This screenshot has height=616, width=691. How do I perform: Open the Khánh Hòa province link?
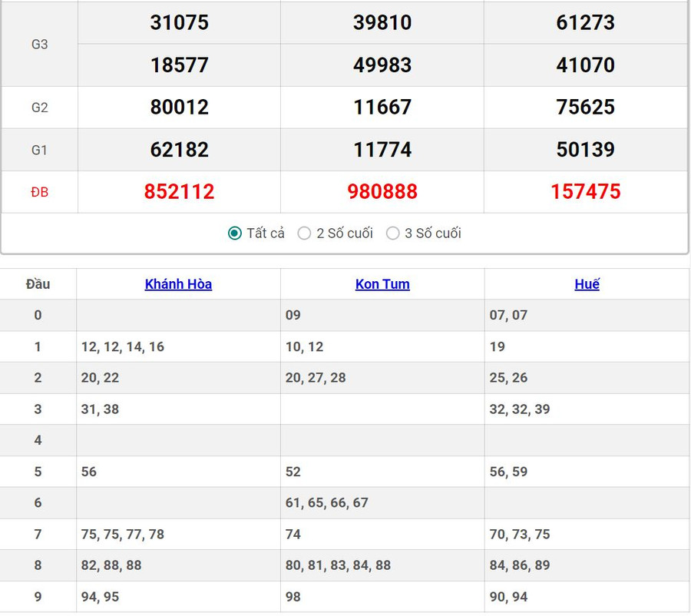(178, 284)
